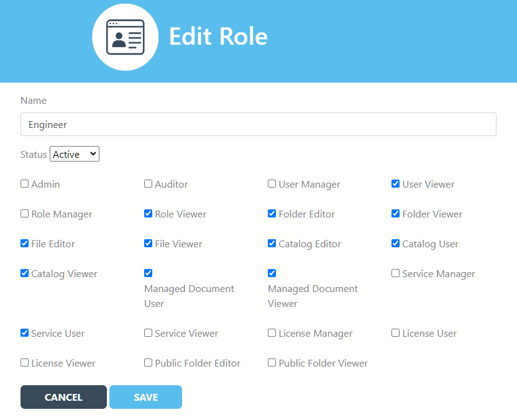The width and height of the screenshot is (517, 420).
Task: Click the SAVE button
Action: point(145,396)
